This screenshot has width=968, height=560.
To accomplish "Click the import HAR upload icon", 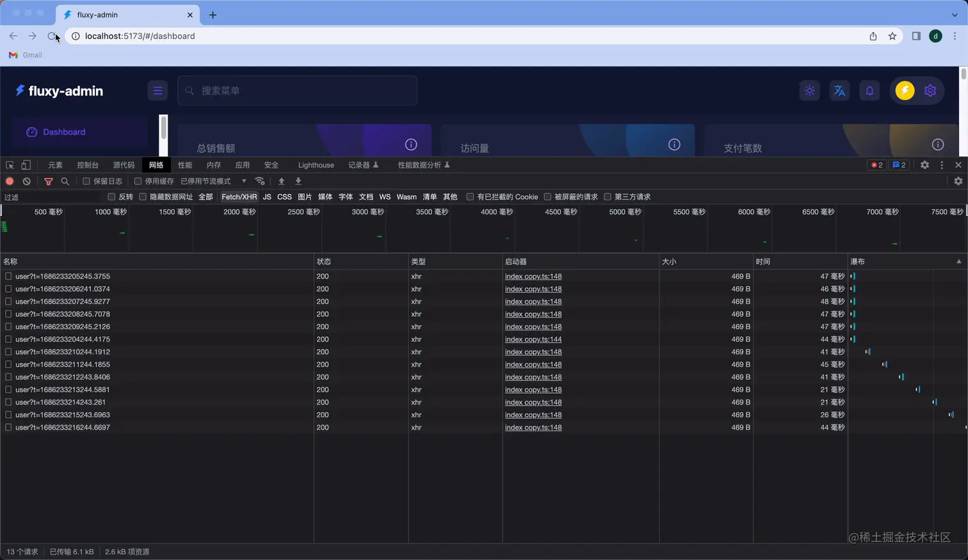I will (281, 181).
